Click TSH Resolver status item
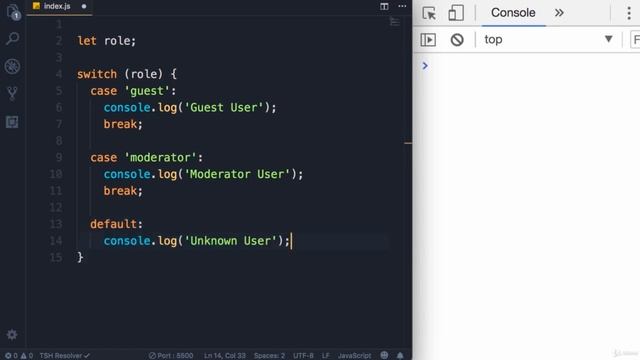 coord(64,356)
